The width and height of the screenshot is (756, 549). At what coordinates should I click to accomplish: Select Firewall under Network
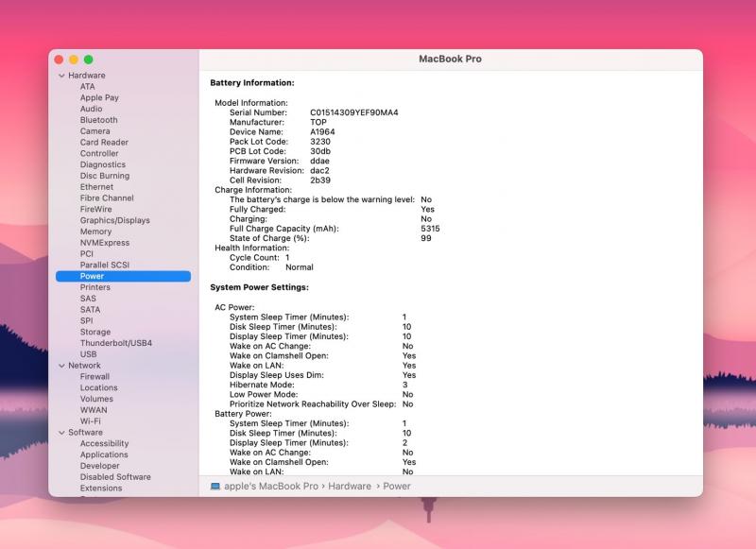(x=94, y=376)
